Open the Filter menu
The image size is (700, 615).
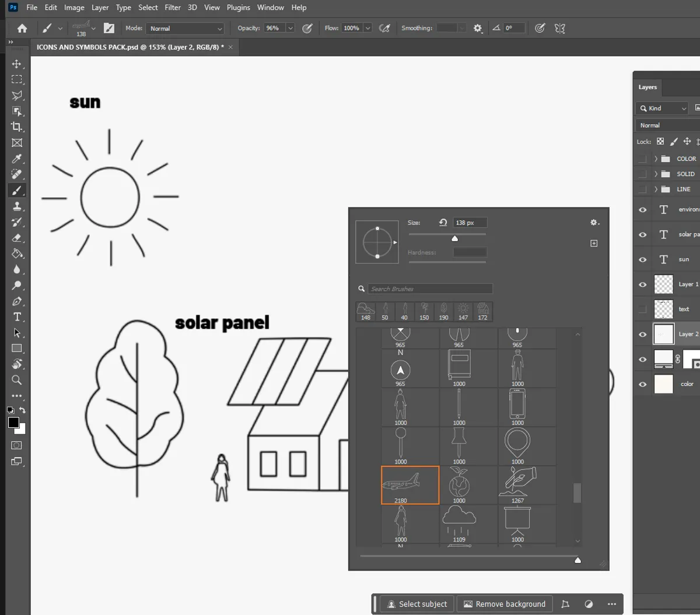(x=172, y=8)
